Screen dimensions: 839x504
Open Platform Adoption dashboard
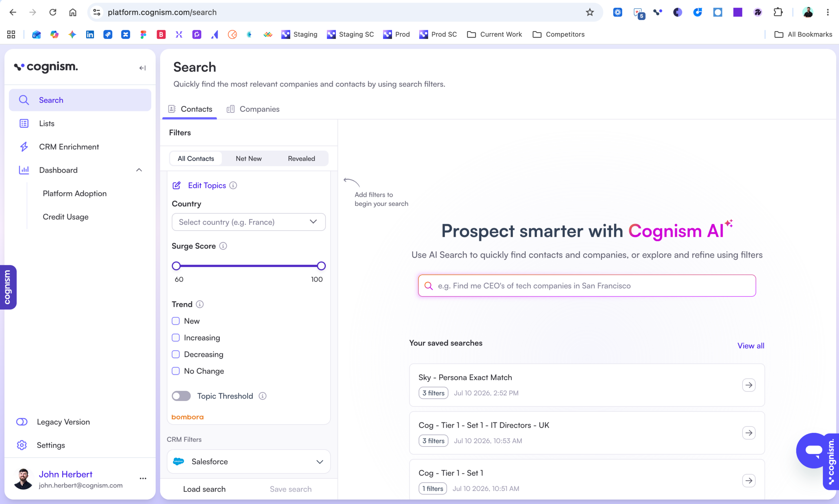(x=75, y=194)
